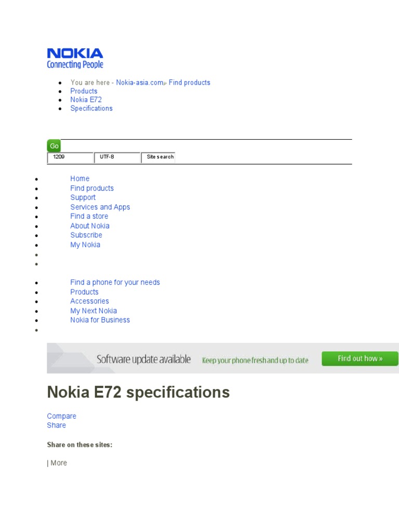
Task: Open the Nokia-asia.com breadcrumb link
Action: 139,83
